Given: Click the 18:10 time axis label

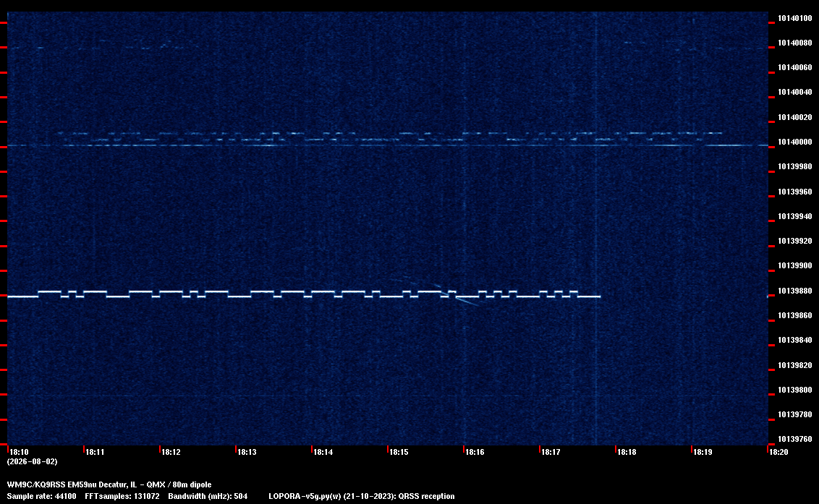Looking at the screenshot, I should point(20,452).
